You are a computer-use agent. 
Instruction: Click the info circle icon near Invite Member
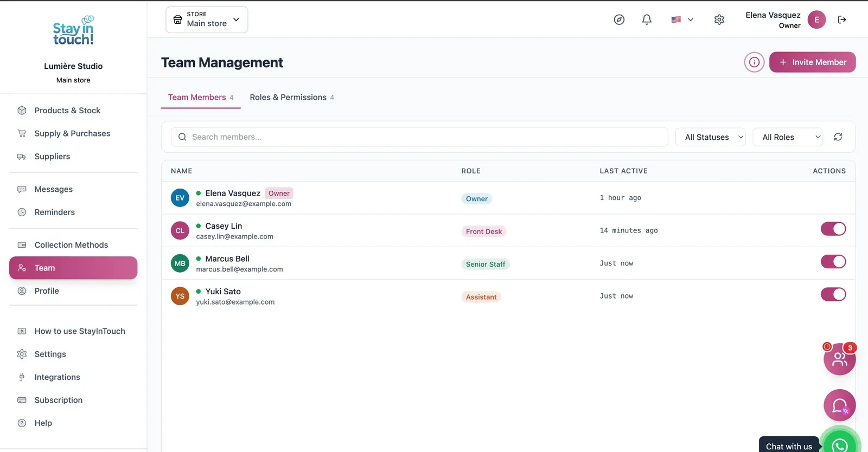[x=754, y=62]
